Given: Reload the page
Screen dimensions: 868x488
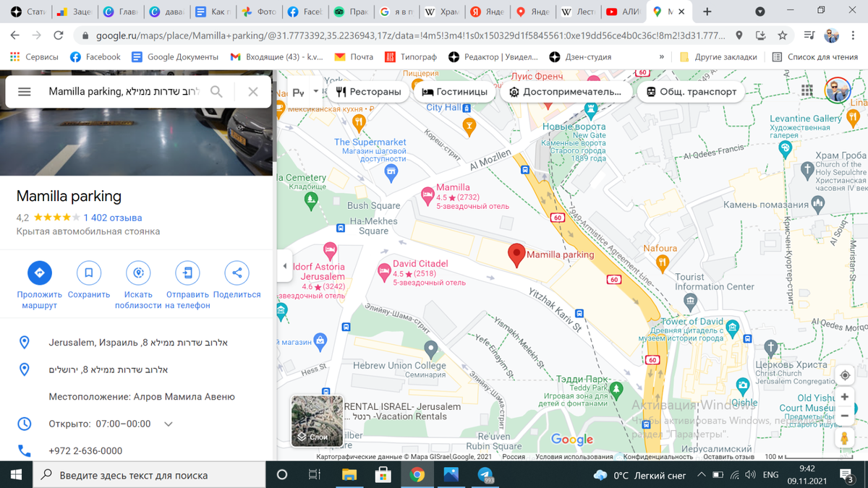Looking at the screenshot, I should tap(59, 35).
